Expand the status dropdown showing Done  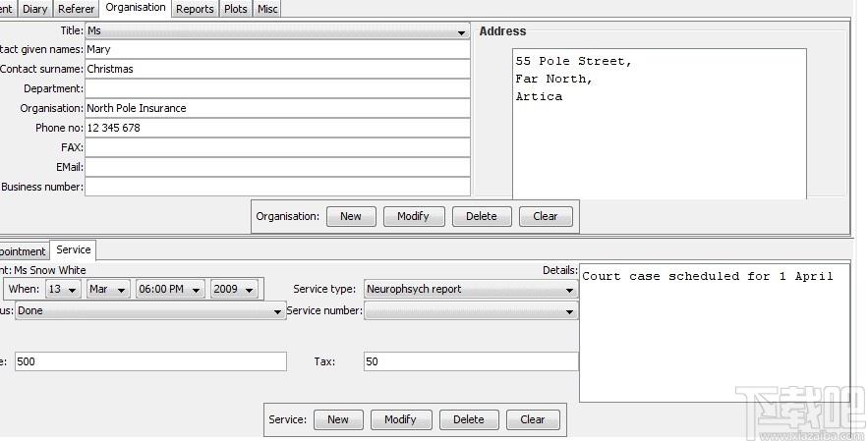pyautogui.click(x=150, y=311)
